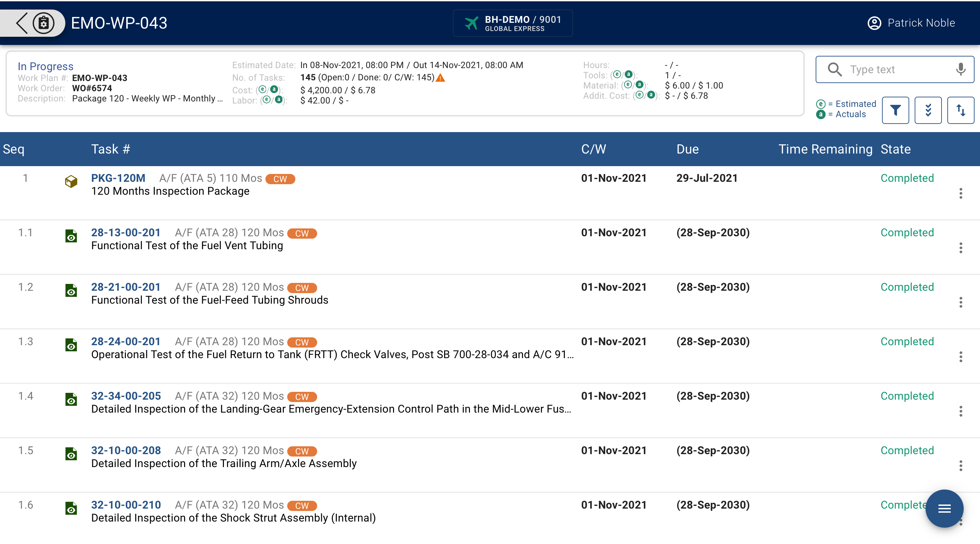980x544 pixels.
Task: Open task link 28-24-00-201
Action: point(126,341)
